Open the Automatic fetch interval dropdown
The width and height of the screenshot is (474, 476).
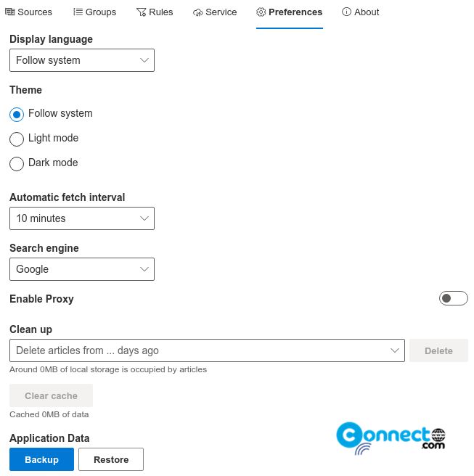[82, 218]
